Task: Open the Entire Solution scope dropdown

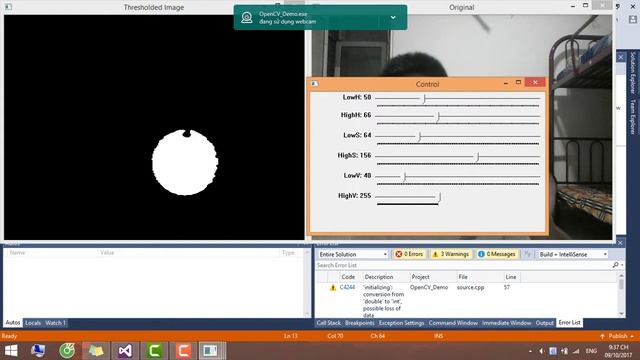Action: point(353,254)
